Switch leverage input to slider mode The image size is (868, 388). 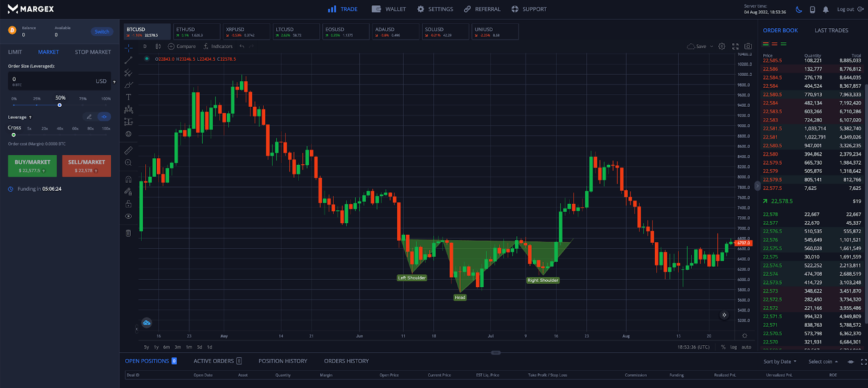104,117
